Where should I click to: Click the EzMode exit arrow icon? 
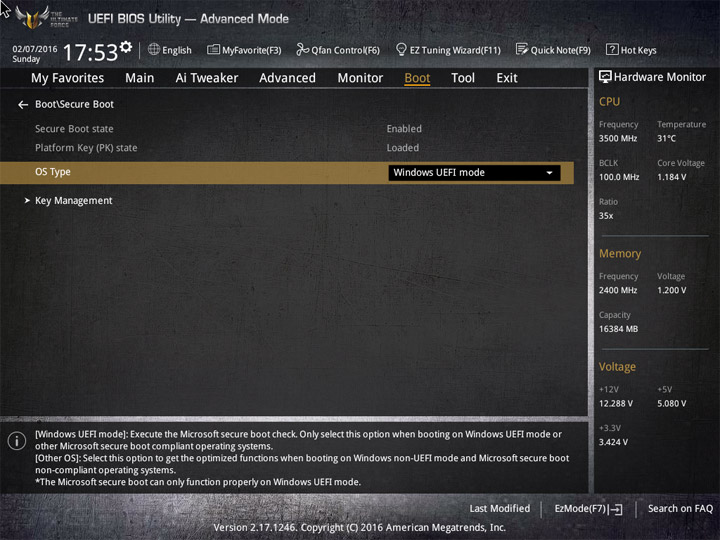tap(616, 509)
